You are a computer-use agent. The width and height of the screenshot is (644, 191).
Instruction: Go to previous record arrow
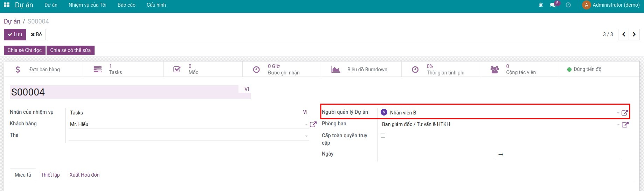click(624, 34)
